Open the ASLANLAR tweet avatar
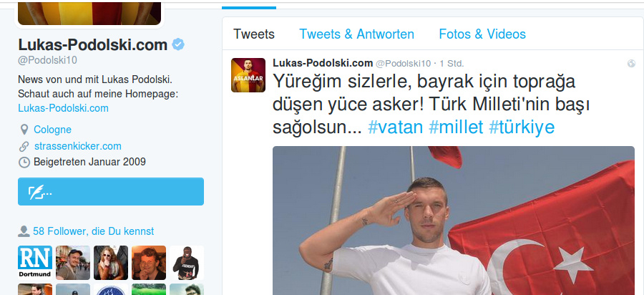 coord(248,74)
